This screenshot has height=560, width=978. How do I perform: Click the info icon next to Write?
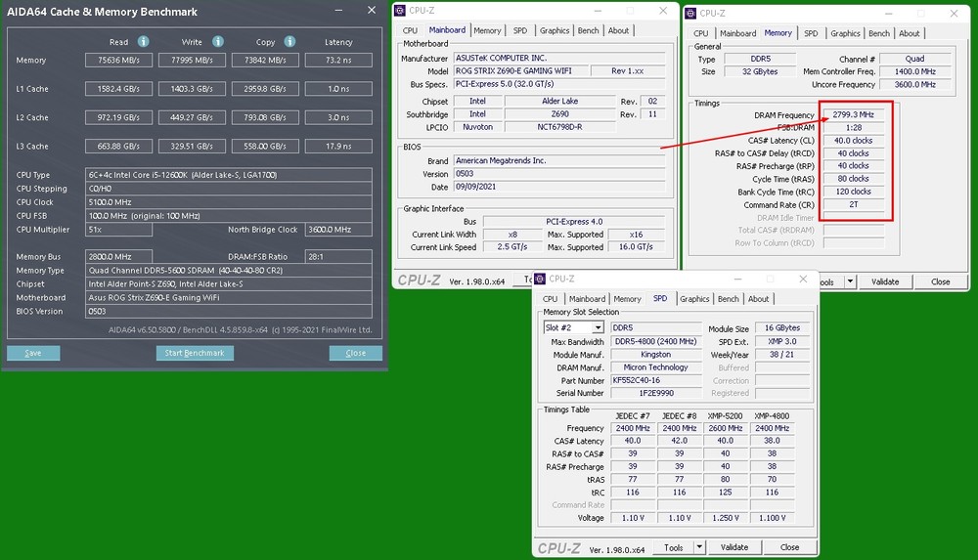(218, 42)
